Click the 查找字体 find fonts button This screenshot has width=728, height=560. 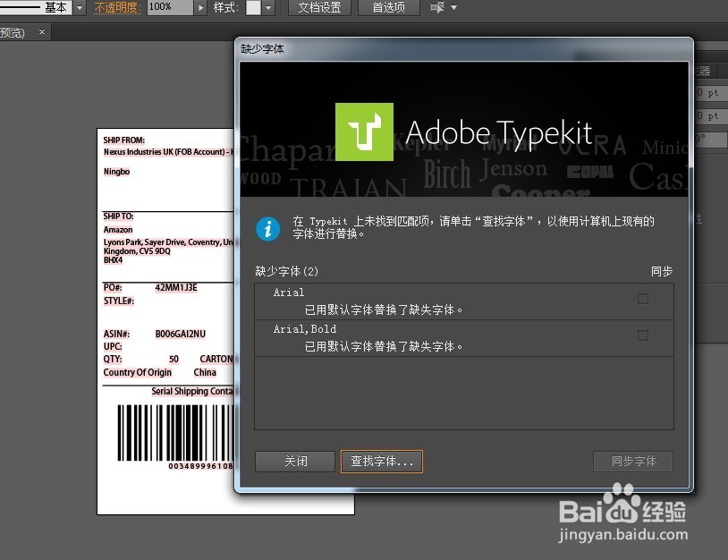(x=381, y=462)
